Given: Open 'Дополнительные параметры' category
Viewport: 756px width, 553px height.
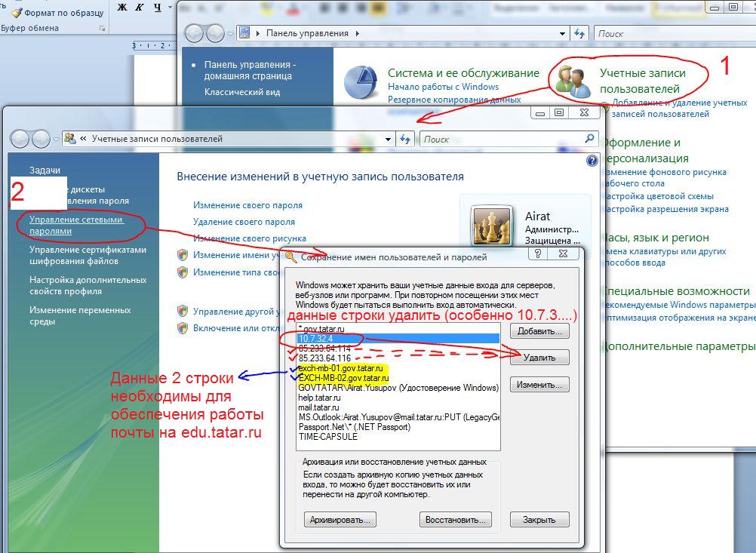Looking at the screenshot, I should pyautogui.click(x=679, y=346).
